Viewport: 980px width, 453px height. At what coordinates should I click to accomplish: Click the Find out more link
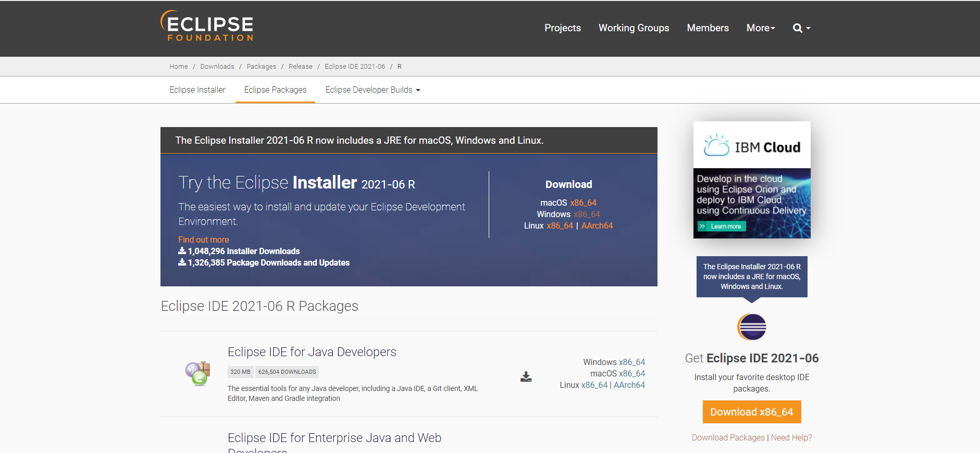(204, 240)
